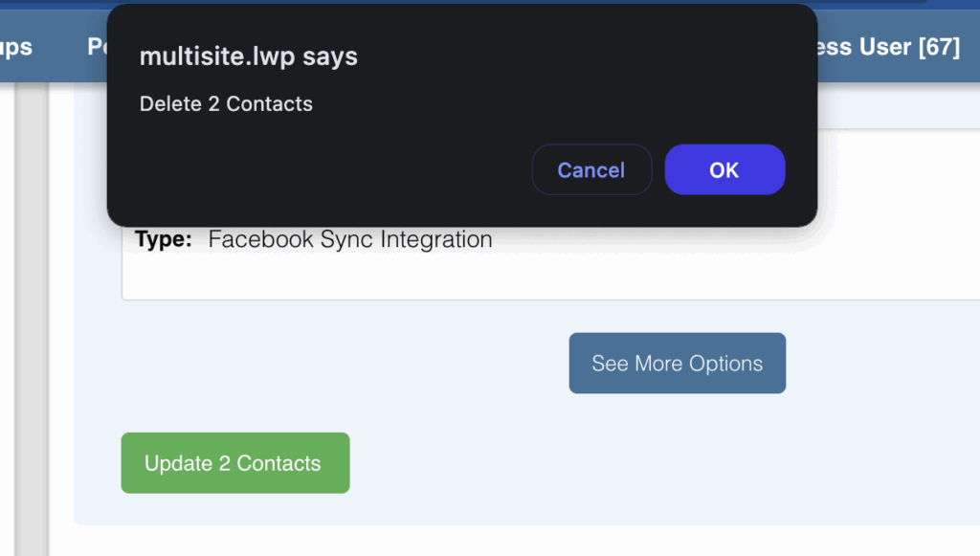The image size is (980, 556).
Task: Open the partially visible 'ups' nav item
Action: point(15,47)
